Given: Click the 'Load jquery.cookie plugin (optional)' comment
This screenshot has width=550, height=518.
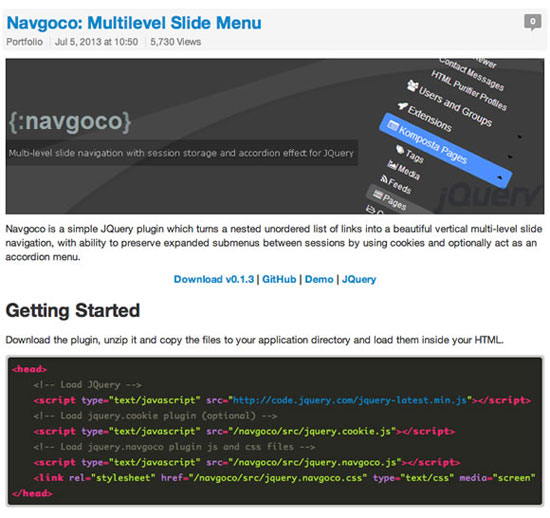Looking at the screenshot, I should click(155, 416).
